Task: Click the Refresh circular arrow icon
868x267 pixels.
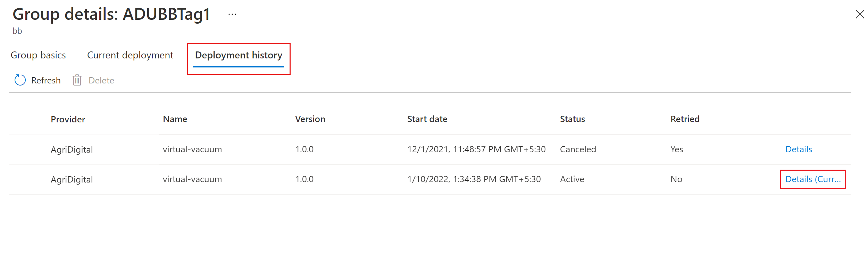Action: (x=20, y=80)
